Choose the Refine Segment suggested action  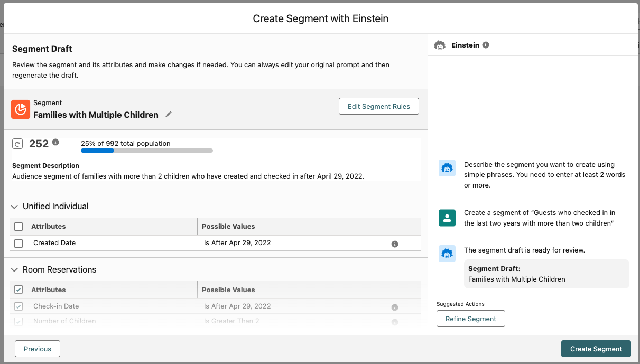[470, 319]
